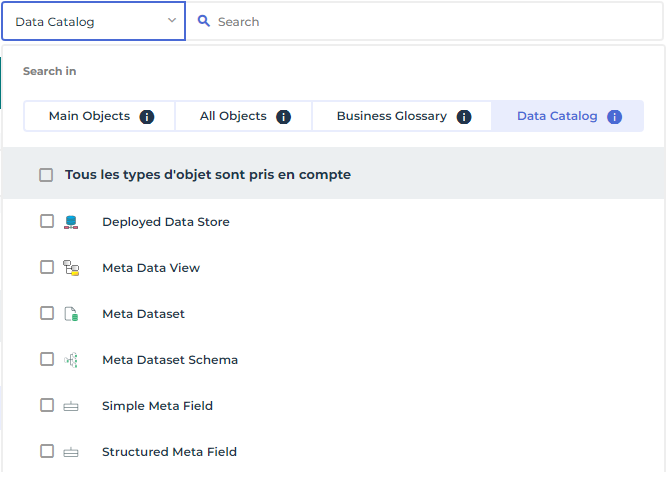Check the Deployed Data Store checkbox
The image size is (669, 477).
[47, 221]
